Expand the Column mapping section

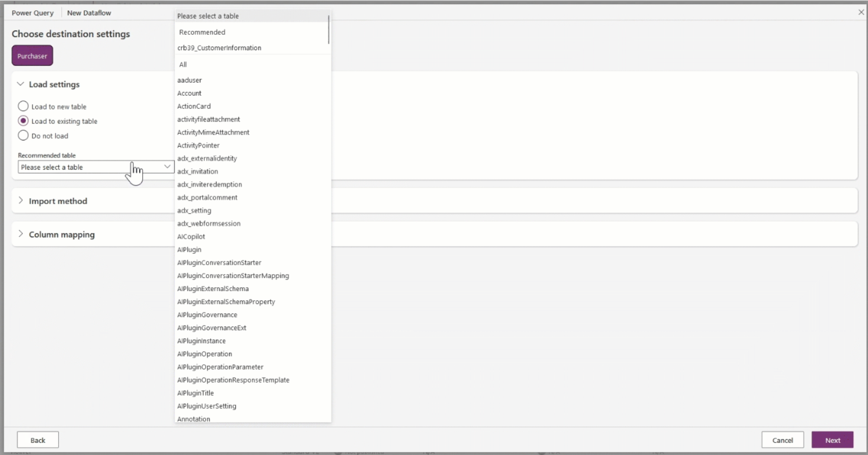[20, 234]
